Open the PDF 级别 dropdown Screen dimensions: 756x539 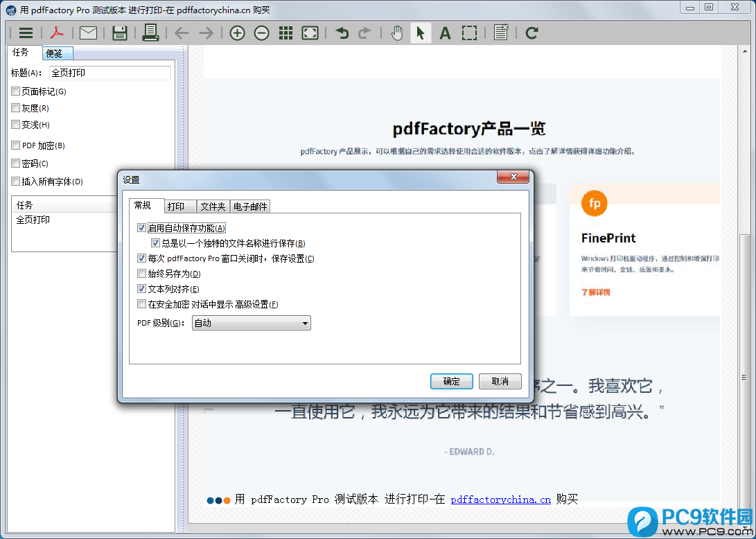tap(252, 323)
